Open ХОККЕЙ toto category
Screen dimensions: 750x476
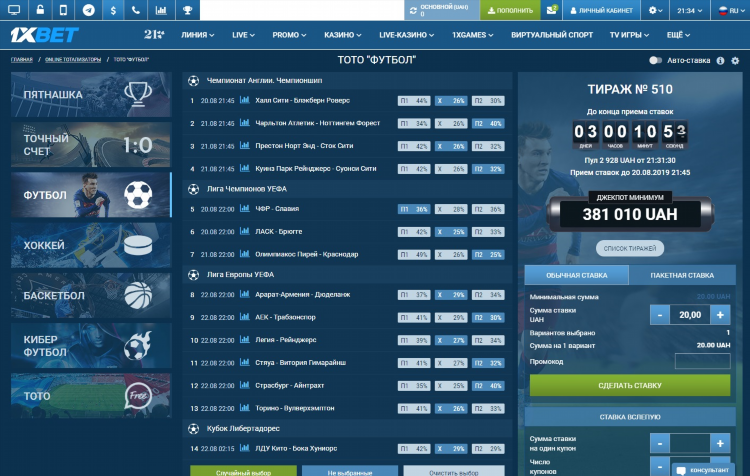pyautogui.click(x=91, y=245)
